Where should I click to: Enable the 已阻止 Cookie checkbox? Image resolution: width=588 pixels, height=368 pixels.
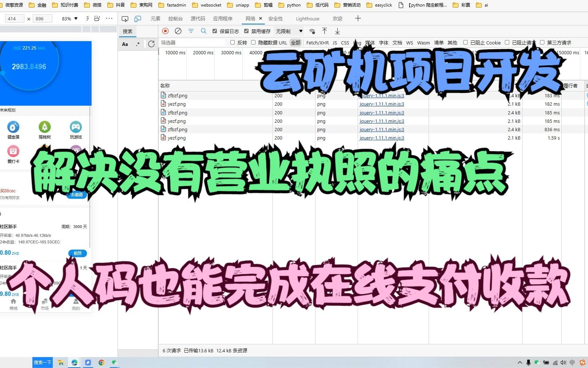465,43
